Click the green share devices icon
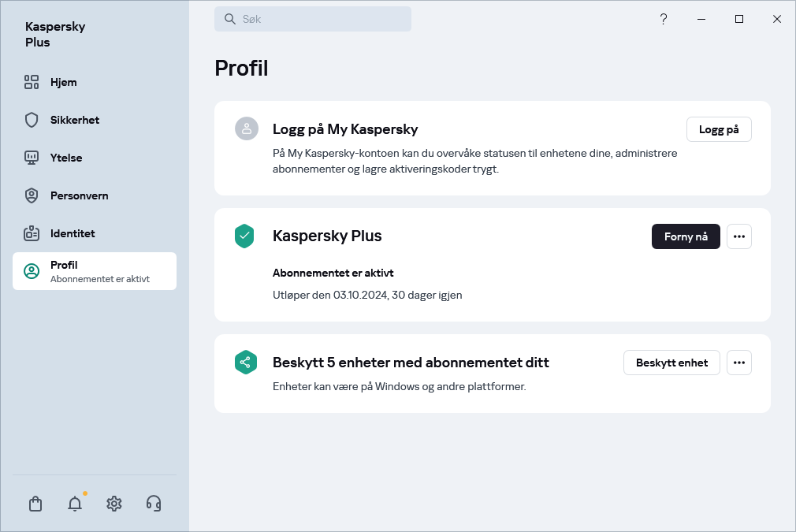This screenshot has width=796, height=532. tap(244, 363)
